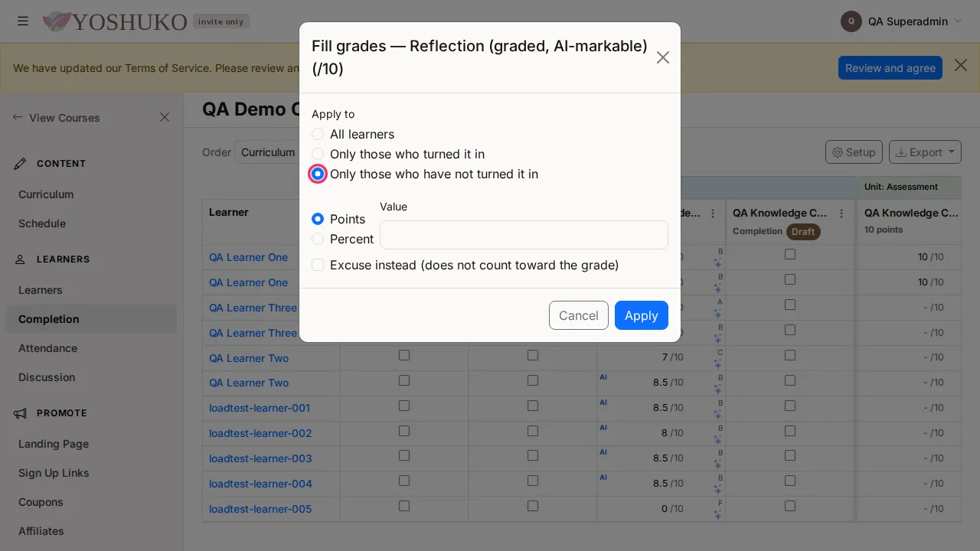980x551 pixels.
Task: Dismiss the Terms of Service banner X
Action: pos(961,66)
